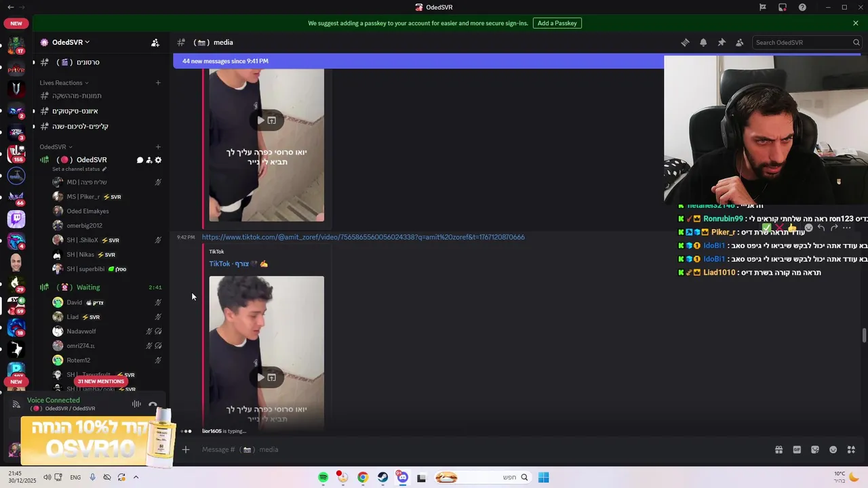Viewport: 868px width, 488px height.
Task: Click the NEW pill atop server list
Action: [x=16, y=23]
